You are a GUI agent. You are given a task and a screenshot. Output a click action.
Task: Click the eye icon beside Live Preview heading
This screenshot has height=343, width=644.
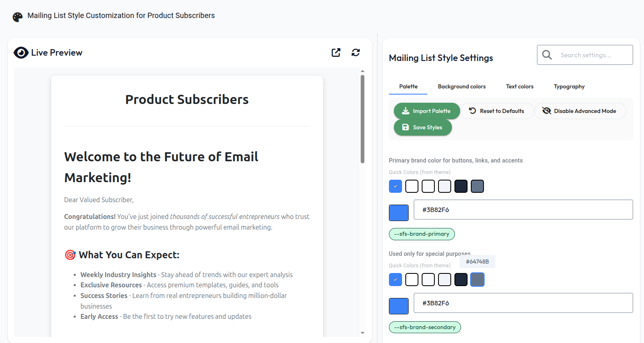[x=20, y=52]
